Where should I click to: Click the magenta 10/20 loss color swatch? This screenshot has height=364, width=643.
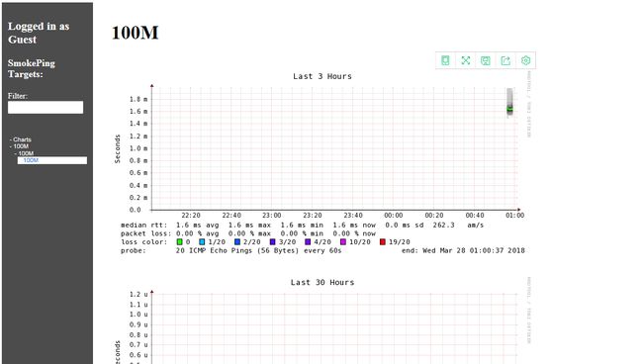coord(343,242)
